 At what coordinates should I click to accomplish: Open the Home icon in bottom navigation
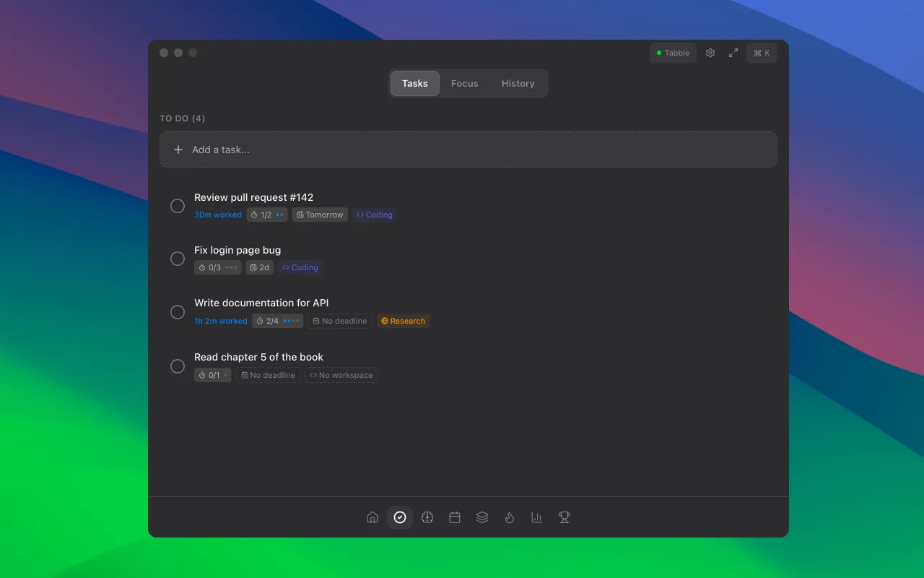pyautogui.click(x=372, y=517)
